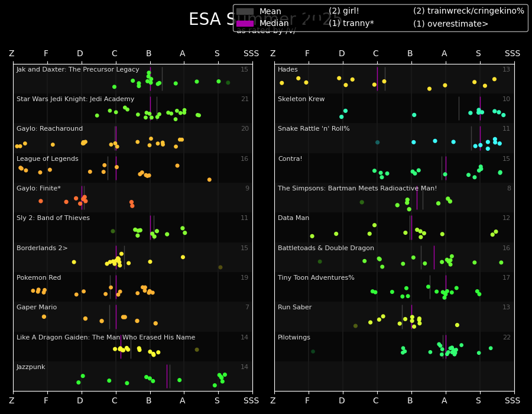This screenshot has width=532, height=414.
Task: Click "The Simpsons: Bartman Meets Radioactive Man!" title
Action: pos(357,188)
